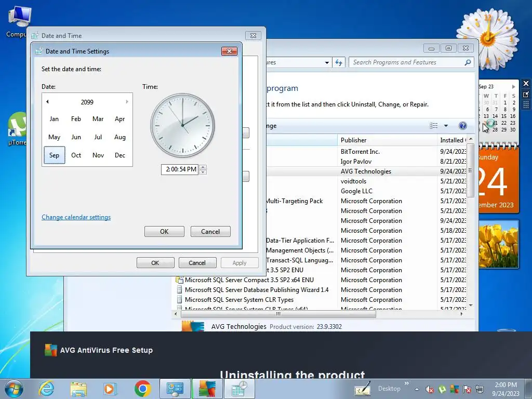Open Windows Media Player taskbar icon

click(110, 389)
